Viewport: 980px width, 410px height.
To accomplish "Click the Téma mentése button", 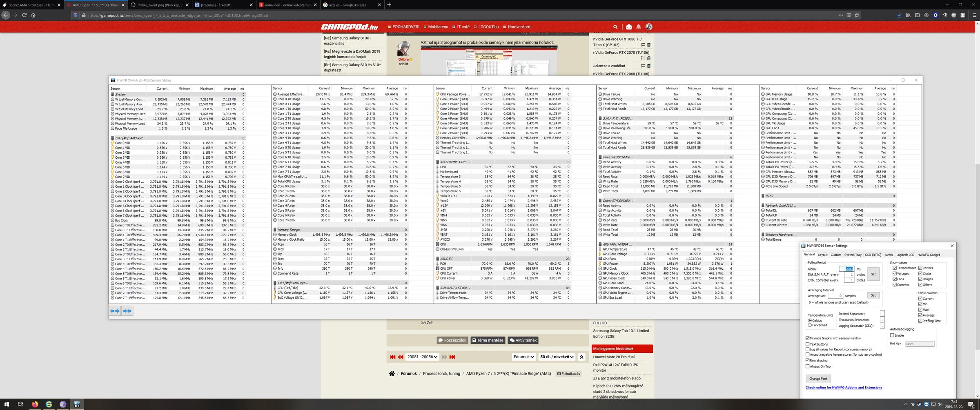I will point(488,340).
